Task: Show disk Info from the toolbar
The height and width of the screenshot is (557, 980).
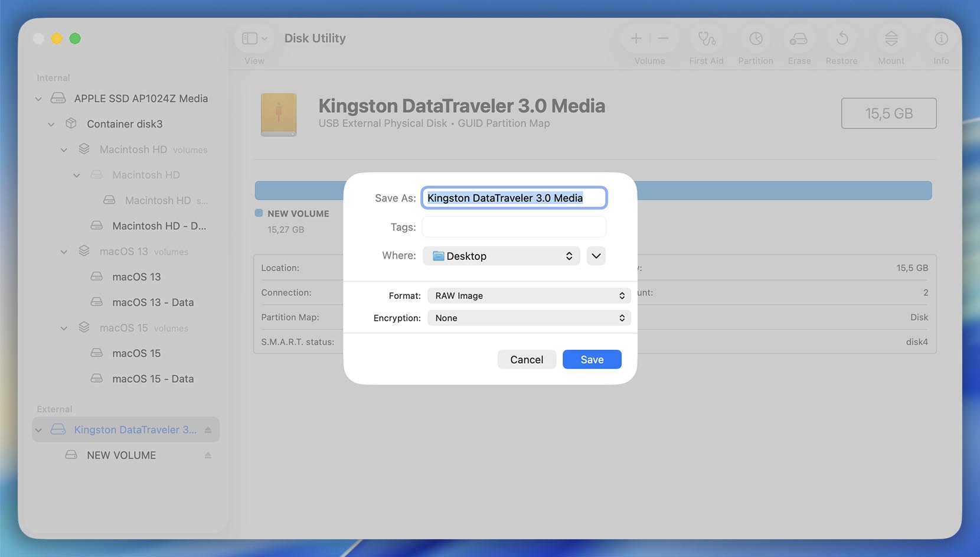Action: [x=941, y=39]
